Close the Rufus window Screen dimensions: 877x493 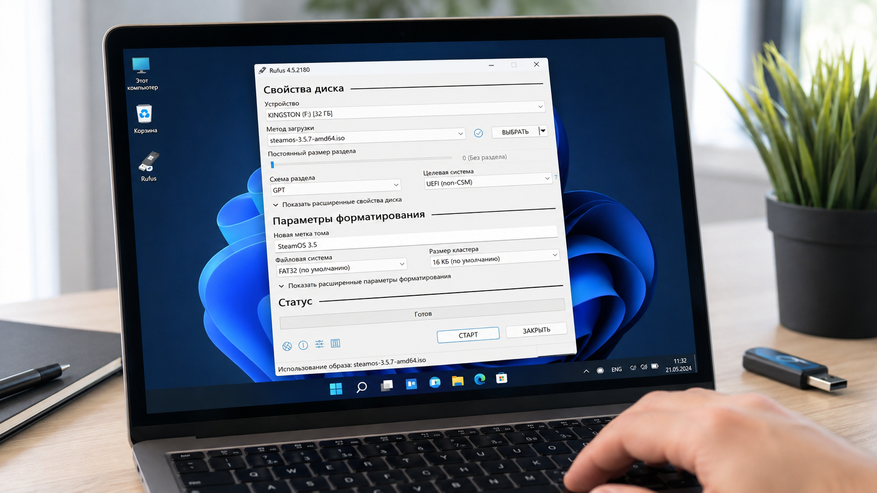(x=536, y=64)
